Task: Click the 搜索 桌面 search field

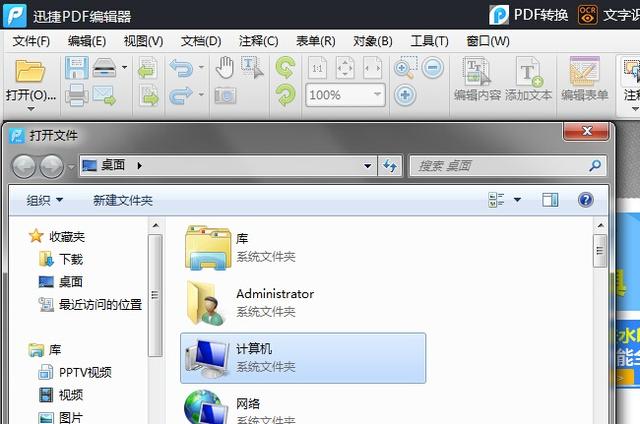Action: point(508,166)
